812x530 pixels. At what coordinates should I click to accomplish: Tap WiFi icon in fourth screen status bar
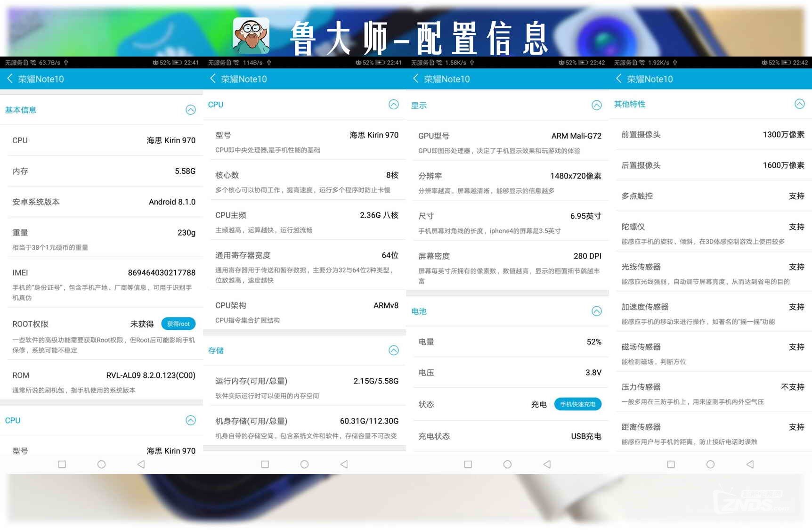642,62
